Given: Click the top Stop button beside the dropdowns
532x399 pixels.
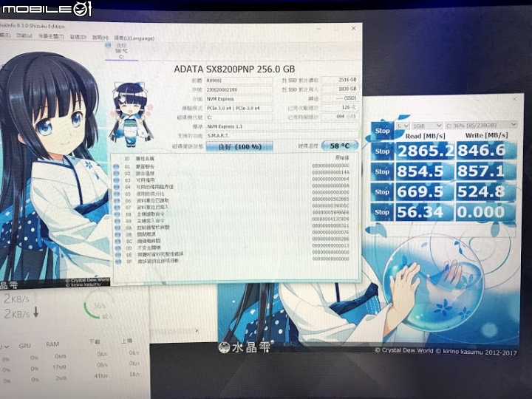Looking at the screenshot, I should (382, 131).
